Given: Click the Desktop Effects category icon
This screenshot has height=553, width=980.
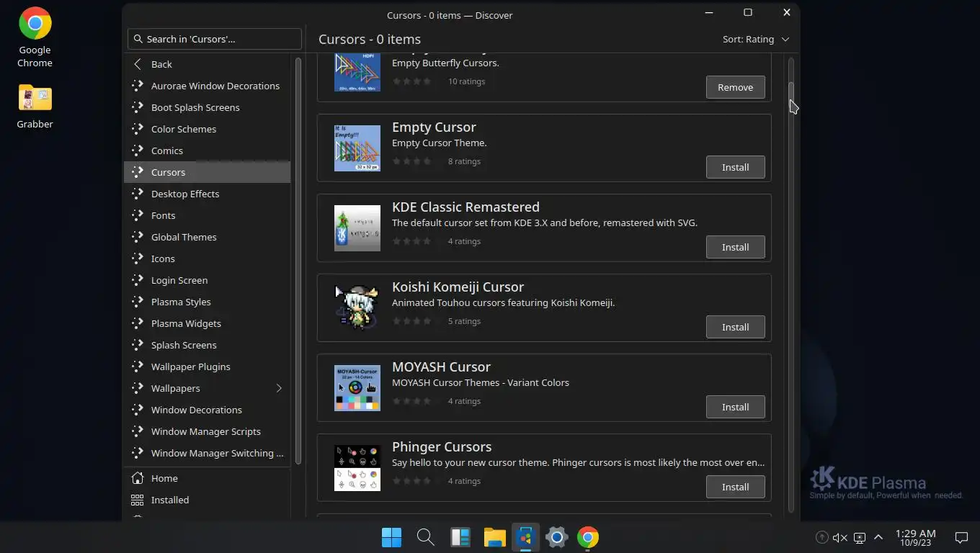Looking at the screenshot, I should [138, 194].
